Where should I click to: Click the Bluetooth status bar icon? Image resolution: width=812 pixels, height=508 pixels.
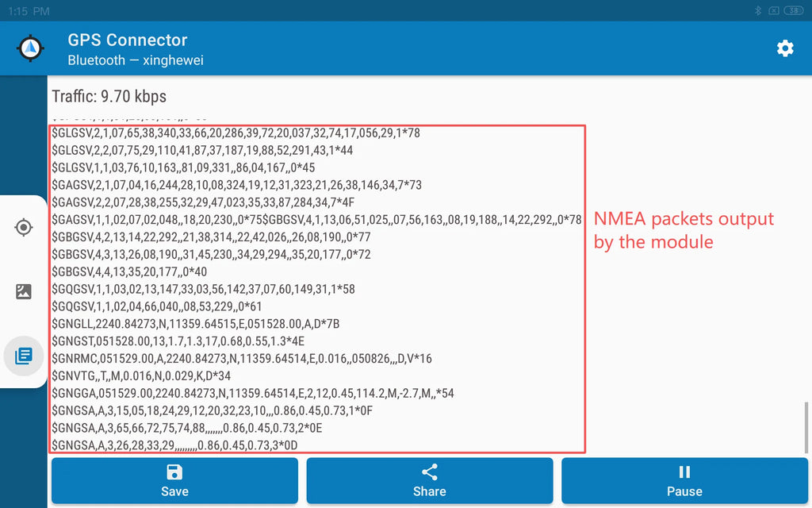[x=757, y=10]
